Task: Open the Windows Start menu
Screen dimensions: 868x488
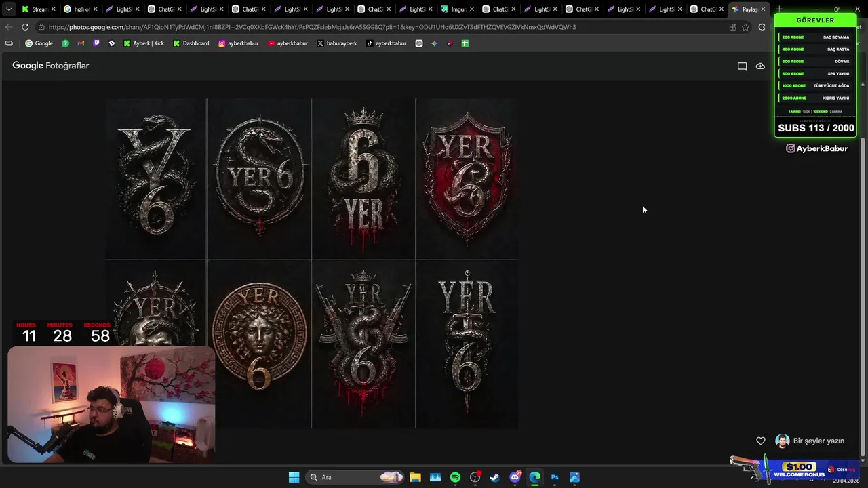Action: coord(294,477)
